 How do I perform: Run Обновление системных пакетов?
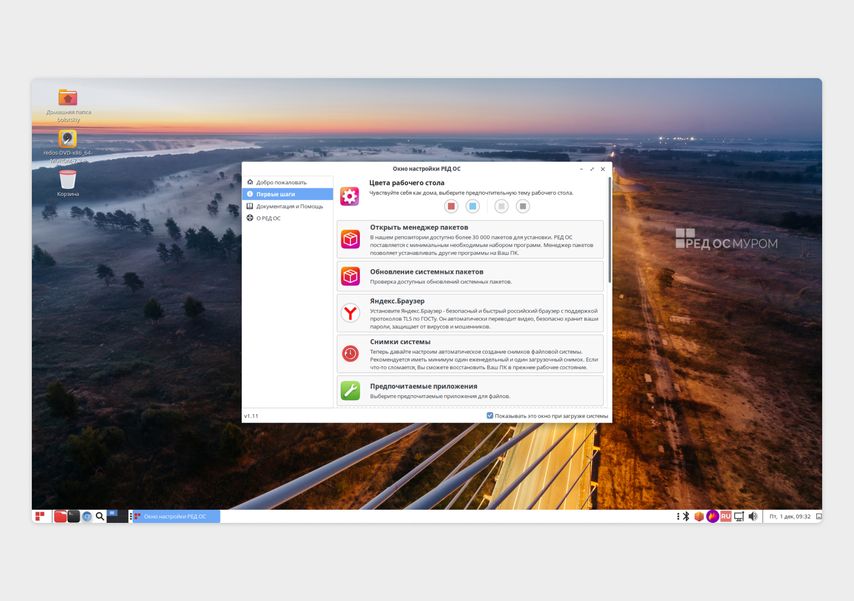(471, 276)
